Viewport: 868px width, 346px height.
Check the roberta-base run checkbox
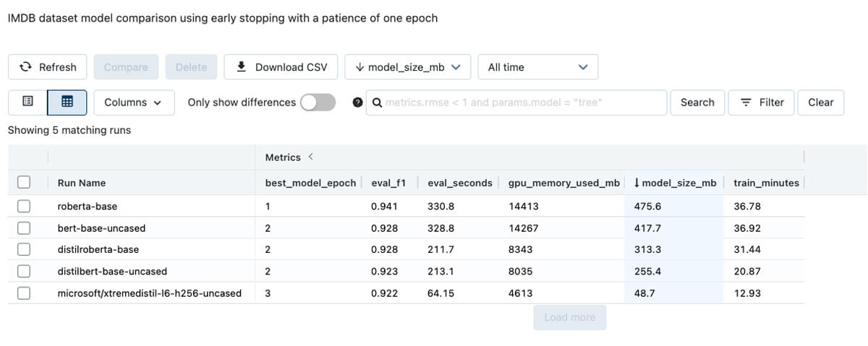pos(24,207)
